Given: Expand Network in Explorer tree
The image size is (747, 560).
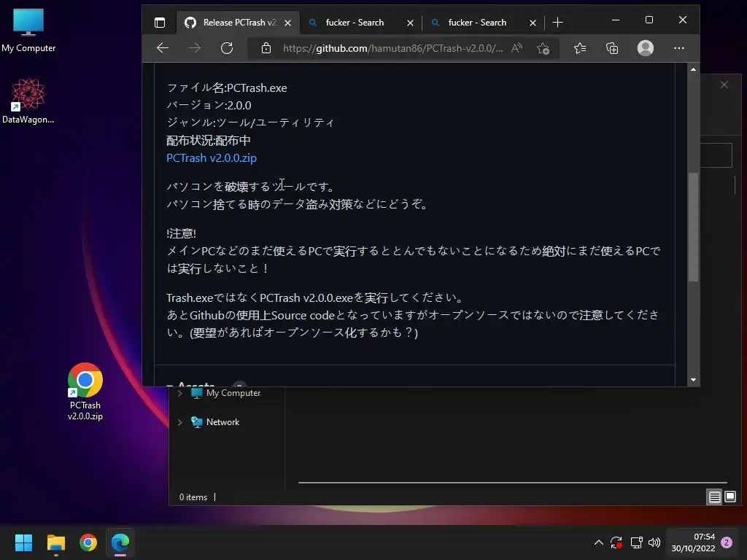Looking at the screenshot, I should click(180, 422).
